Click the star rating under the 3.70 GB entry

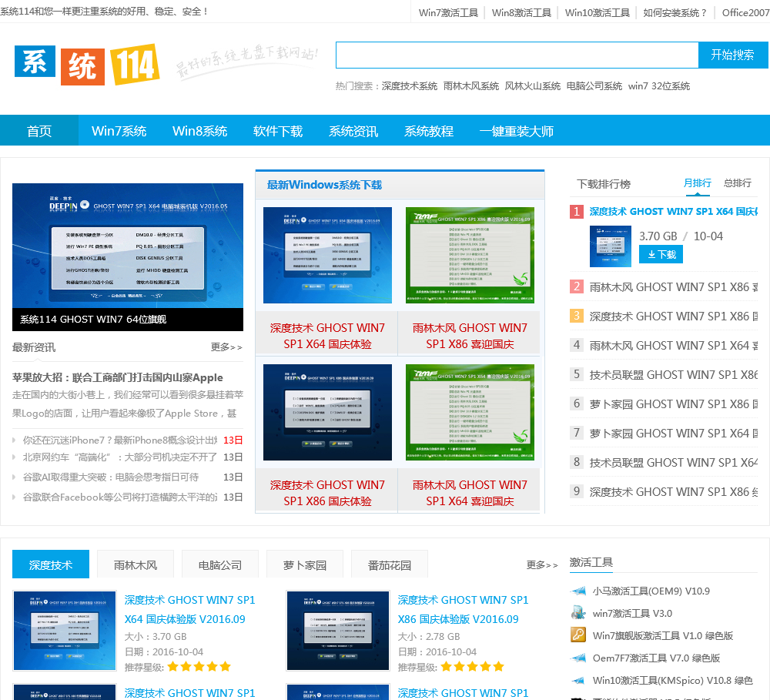[199, 667]
